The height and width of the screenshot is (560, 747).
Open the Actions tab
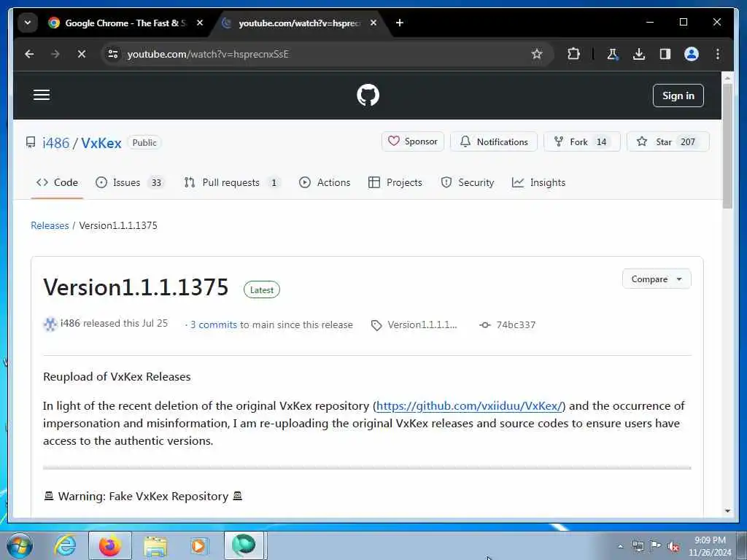click(x=325, y=182)
